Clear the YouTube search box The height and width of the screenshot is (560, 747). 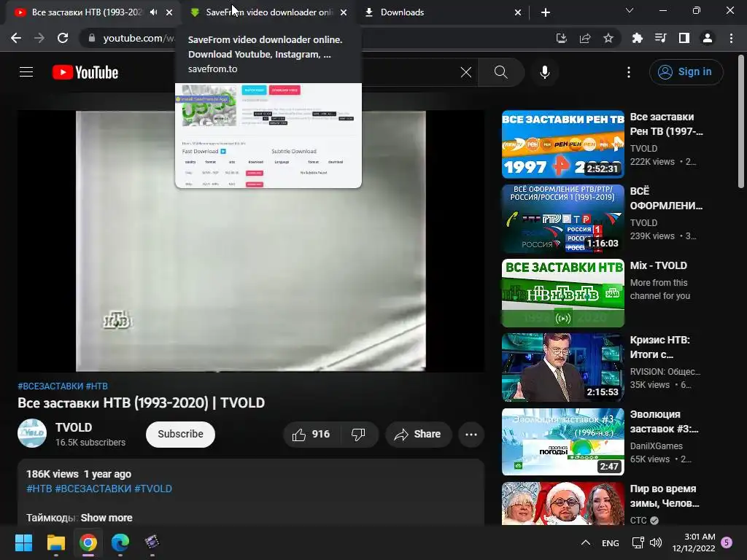(466, 72)
